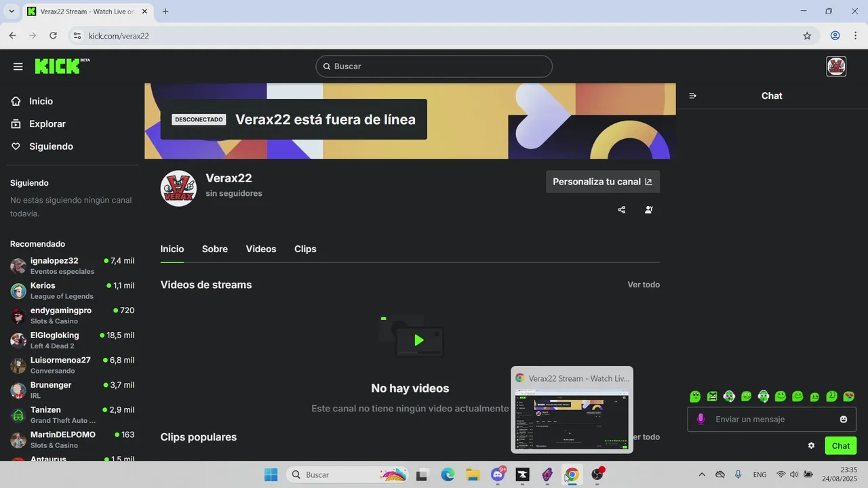Image resolution: width=868 pixels, height=488 pixels.
Task: Click the Windows taskbar search box
Action: click(347, 474)
